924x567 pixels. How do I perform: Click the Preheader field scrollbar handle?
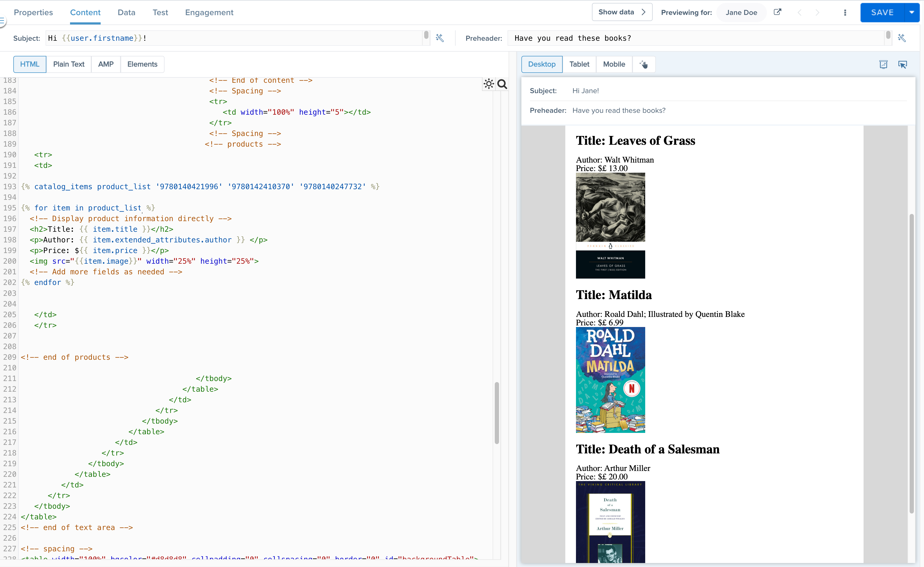pos(888,35)
